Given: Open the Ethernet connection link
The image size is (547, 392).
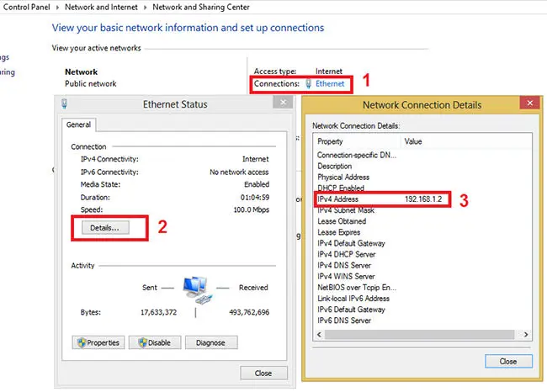Looking at the screenshot, I should pyautogui.click(x=330, y=84).
